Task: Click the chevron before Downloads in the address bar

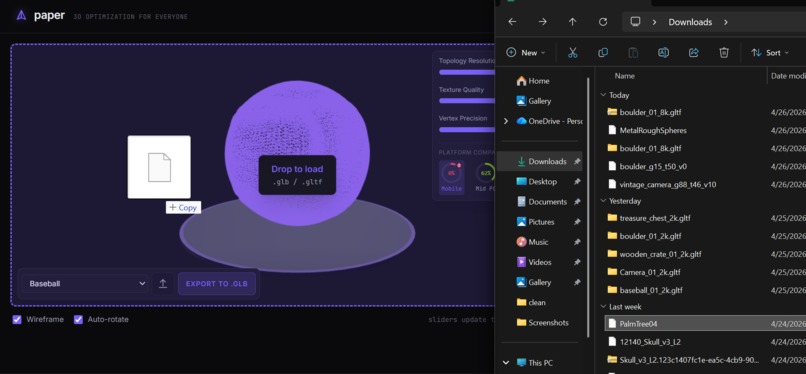Action: (655, 22)
